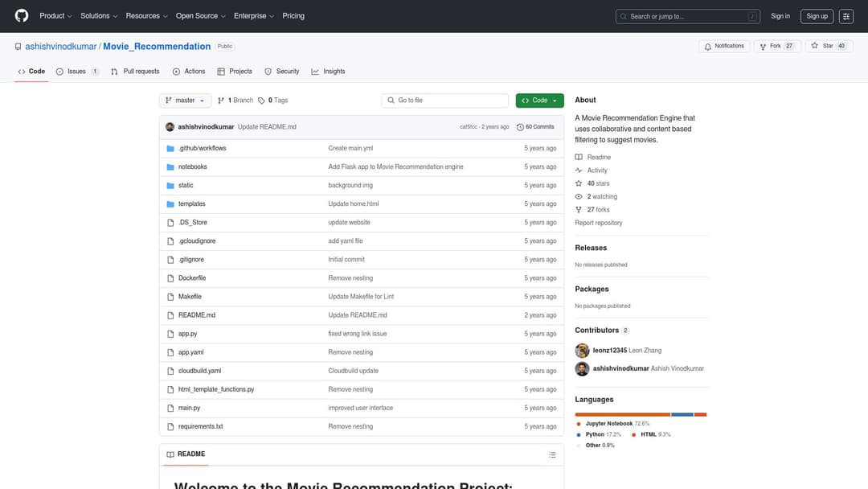Viewport: 868px width, 489px height.
Task: Click the Sign up button
Action: [x=817, y=17]
